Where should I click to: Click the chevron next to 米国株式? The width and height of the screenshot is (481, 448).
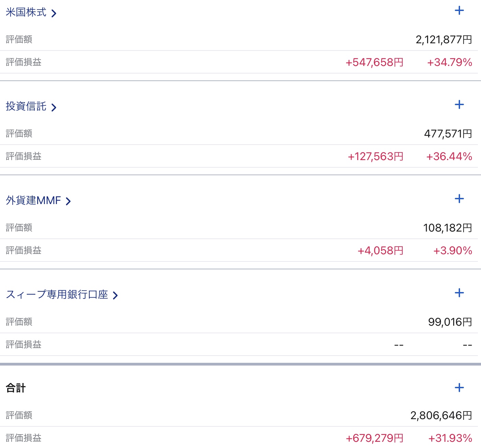pyautogui.click(x=54, y=13)
